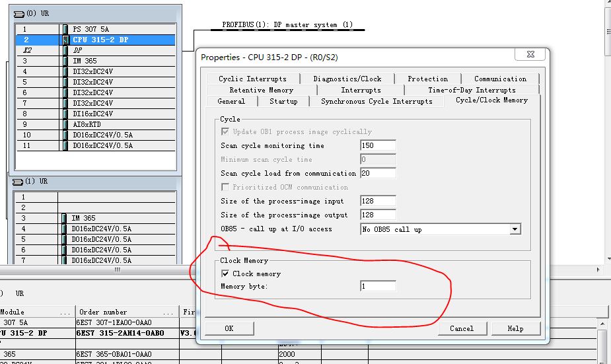The height and width of the screenshot is (364, 611).
Task: Click the module icon in rack 0 slot 4
Action: [65, 71]
